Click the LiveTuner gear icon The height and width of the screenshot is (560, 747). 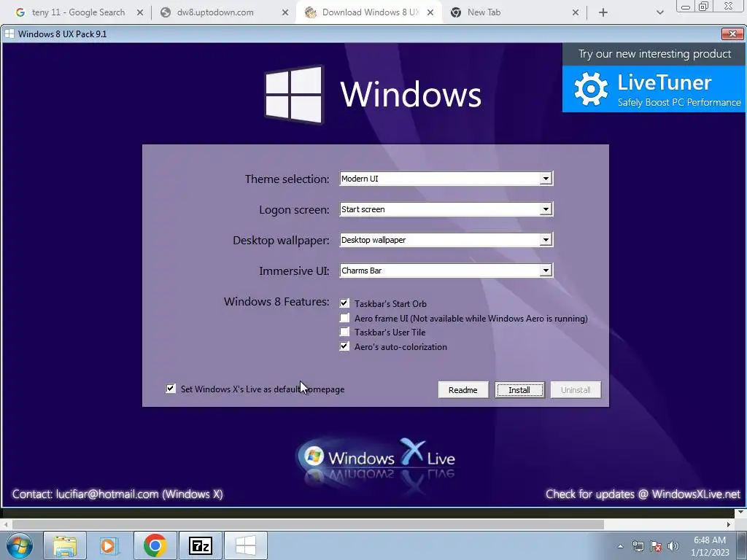[x=591, y=89]
